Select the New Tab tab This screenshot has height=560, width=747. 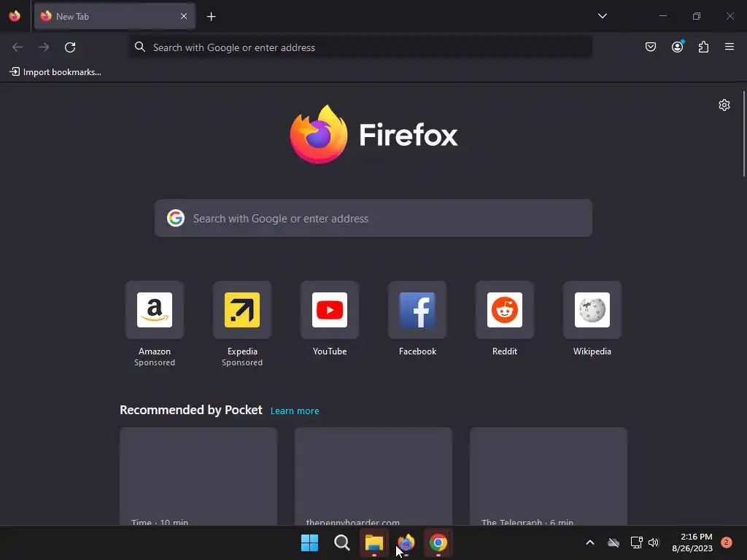[x=115, y=16]
